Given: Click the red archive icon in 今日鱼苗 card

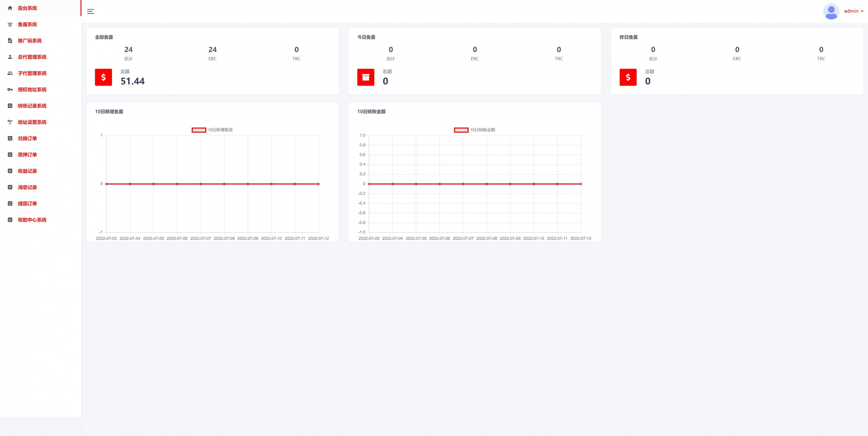Looking at the screenshot, I should click(366, 77).
